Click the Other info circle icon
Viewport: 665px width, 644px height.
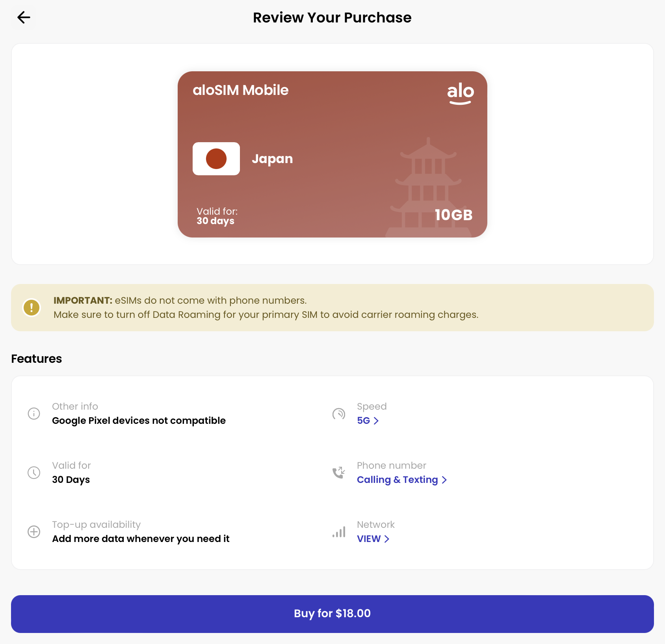tap(34, 414)
